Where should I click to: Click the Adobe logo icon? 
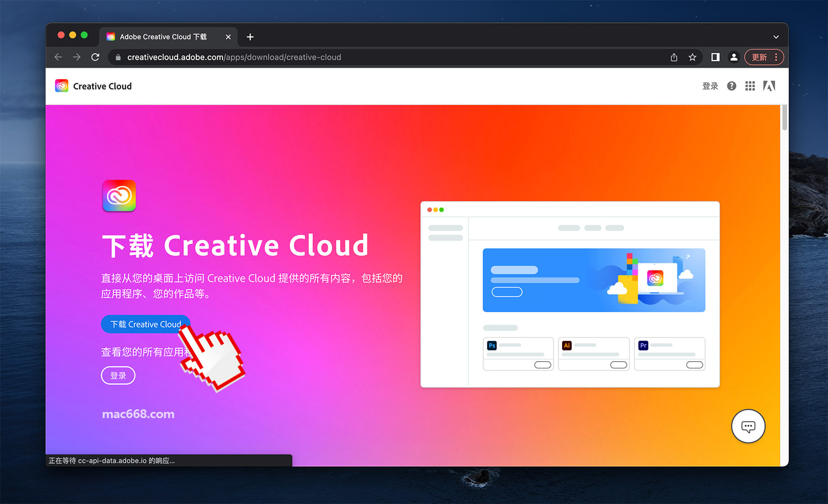(x=769, y=86)
